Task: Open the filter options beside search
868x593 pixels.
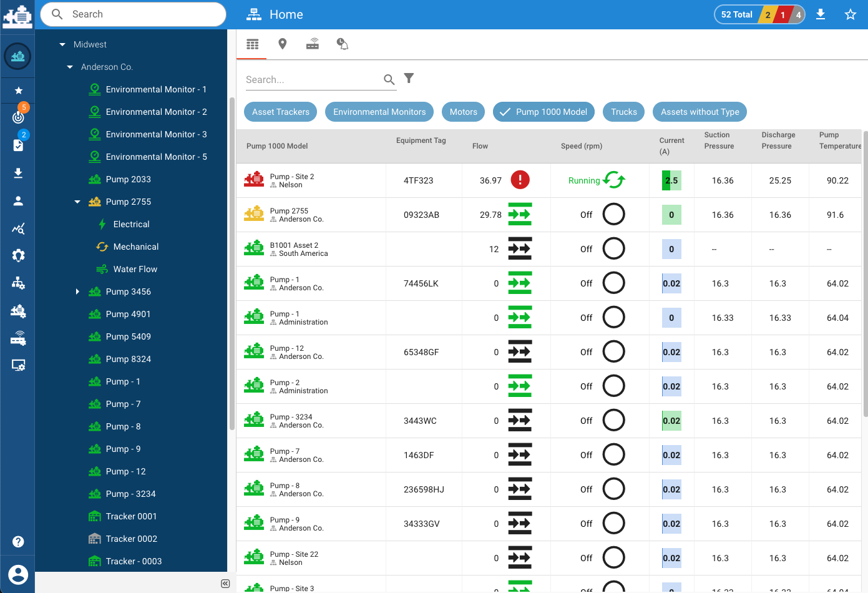Action: [409, 79]
